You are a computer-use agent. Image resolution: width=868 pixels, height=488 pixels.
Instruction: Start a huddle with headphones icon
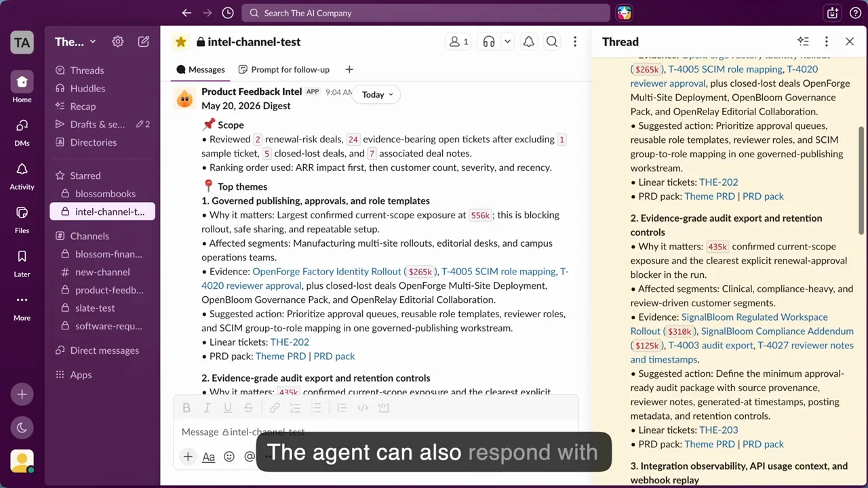click(x=489, y=42)
